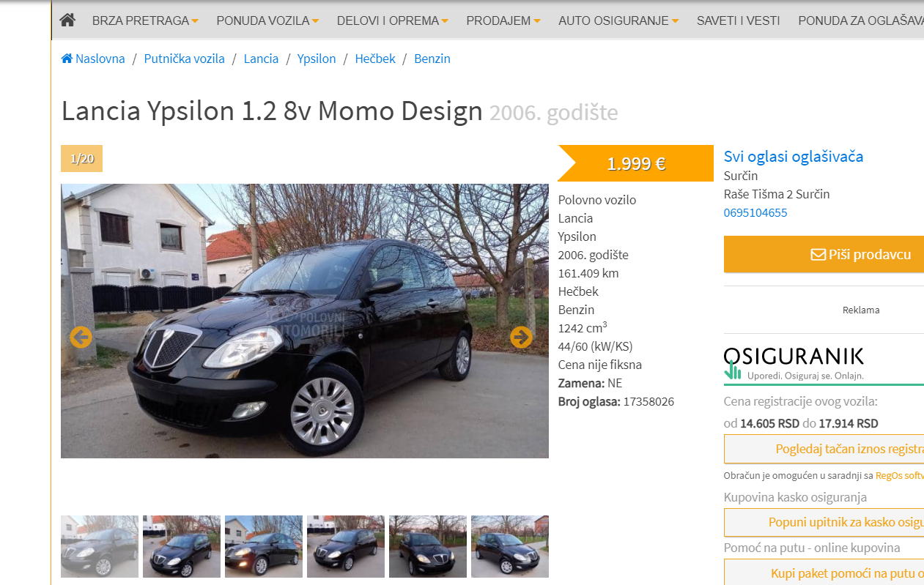Expand the Prodajem menu
This screenshot has height=585, width=924.
coord(503,21)
